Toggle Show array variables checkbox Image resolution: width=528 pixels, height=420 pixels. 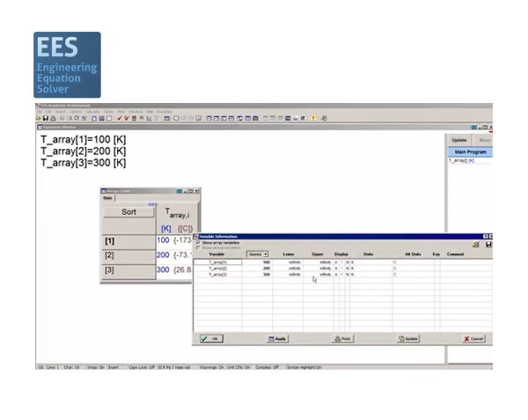198,242
